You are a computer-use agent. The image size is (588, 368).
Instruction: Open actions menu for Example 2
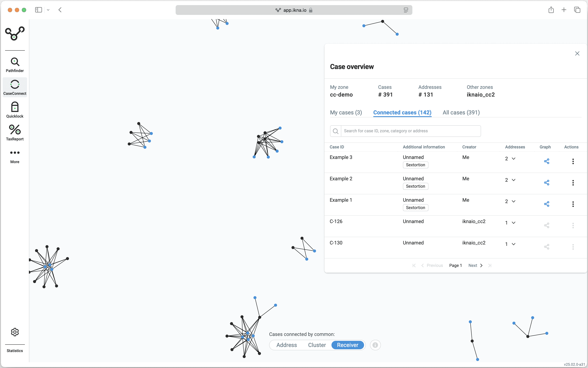573,183
